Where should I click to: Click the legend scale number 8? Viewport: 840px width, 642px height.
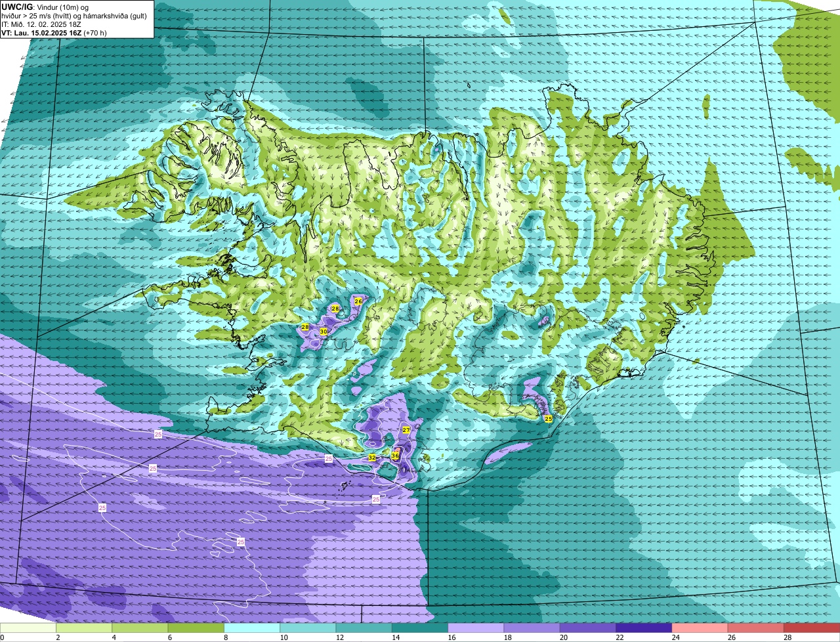(226, 637)
